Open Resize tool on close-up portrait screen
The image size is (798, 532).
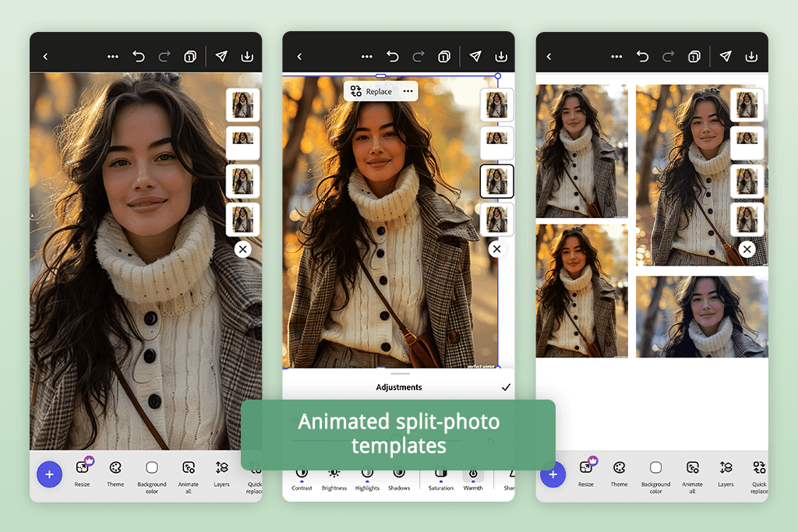[x=83, y=473]
